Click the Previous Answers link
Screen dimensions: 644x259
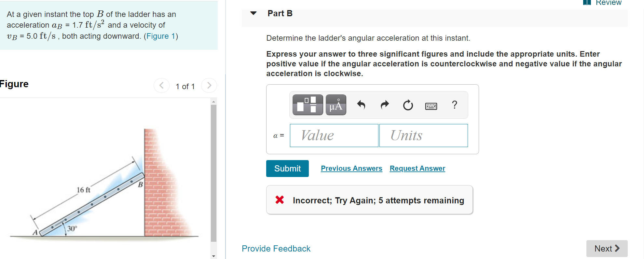351,168
